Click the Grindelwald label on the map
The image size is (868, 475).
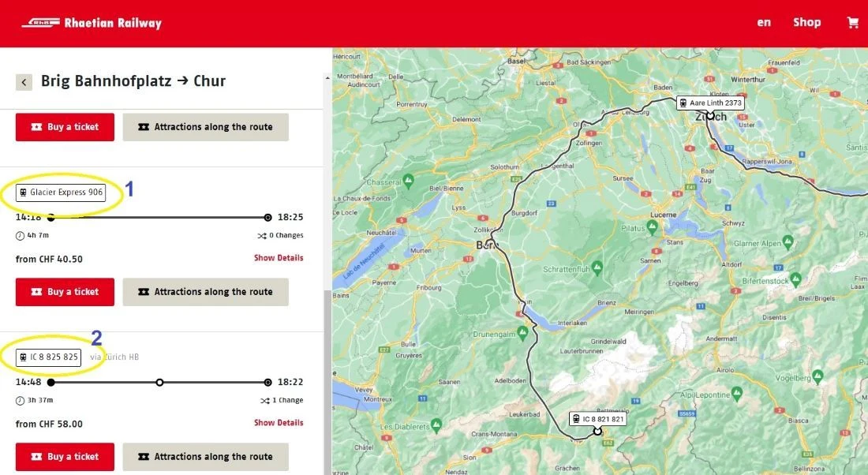coord(608,342)
